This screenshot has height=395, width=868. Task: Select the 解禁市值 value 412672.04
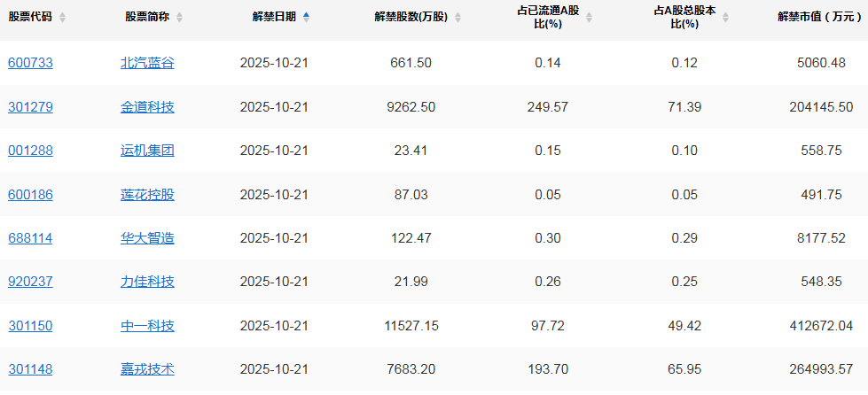coord(821,326)
